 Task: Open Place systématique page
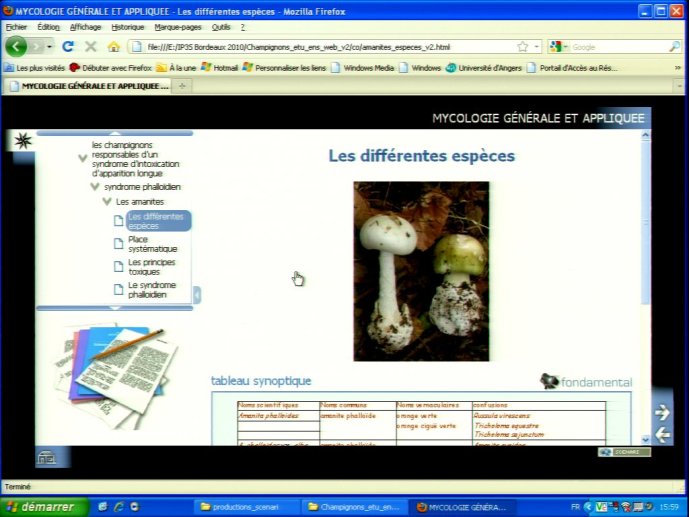click(x=152, y=244)
